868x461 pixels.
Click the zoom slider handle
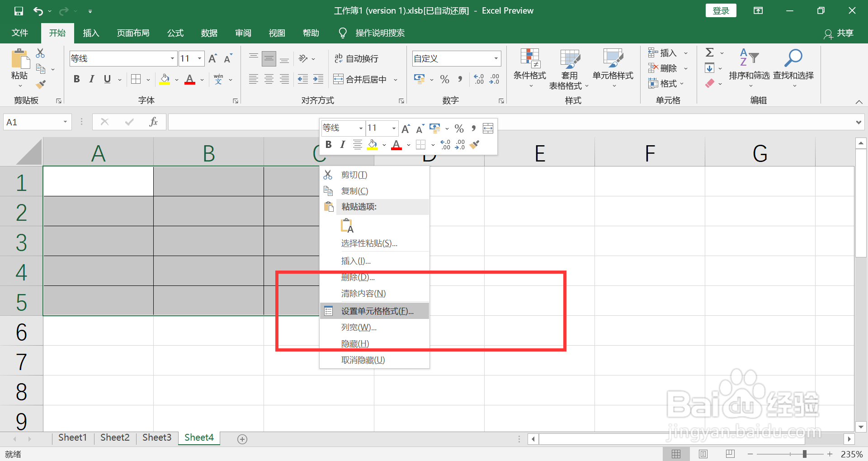click(x=805, y=454)
